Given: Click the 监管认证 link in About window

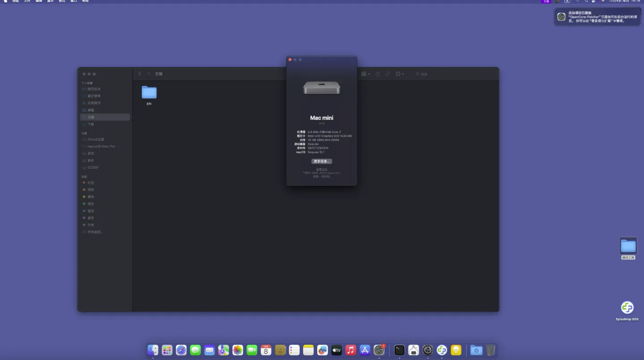Looking at the screenshot, I should (x=322, y=169).
